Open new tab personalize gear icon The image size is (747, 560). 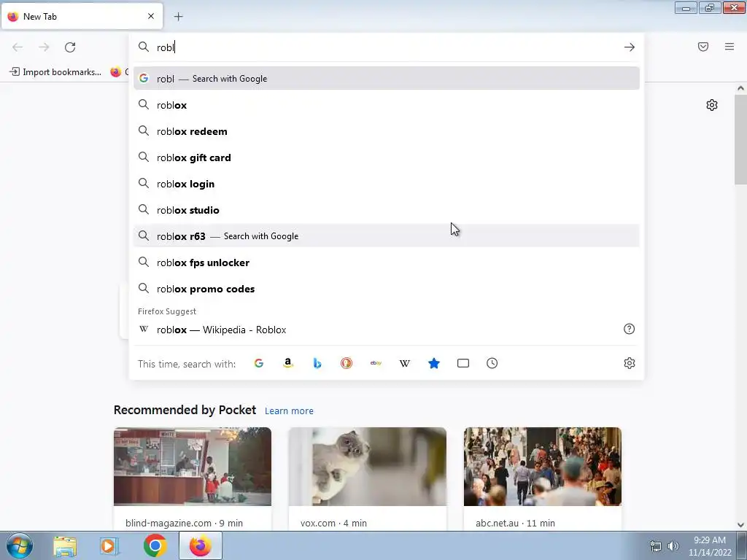point(712,105)
